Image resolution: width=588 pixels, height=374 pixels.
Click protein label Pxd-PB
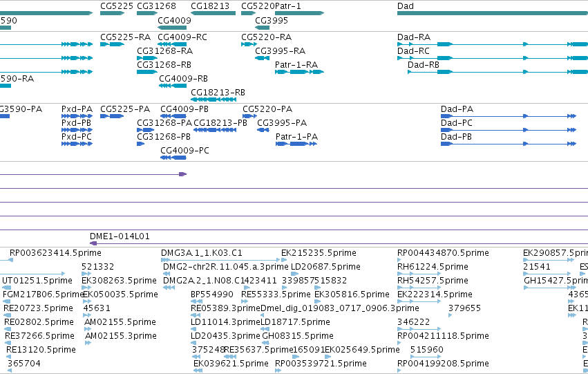76,123
